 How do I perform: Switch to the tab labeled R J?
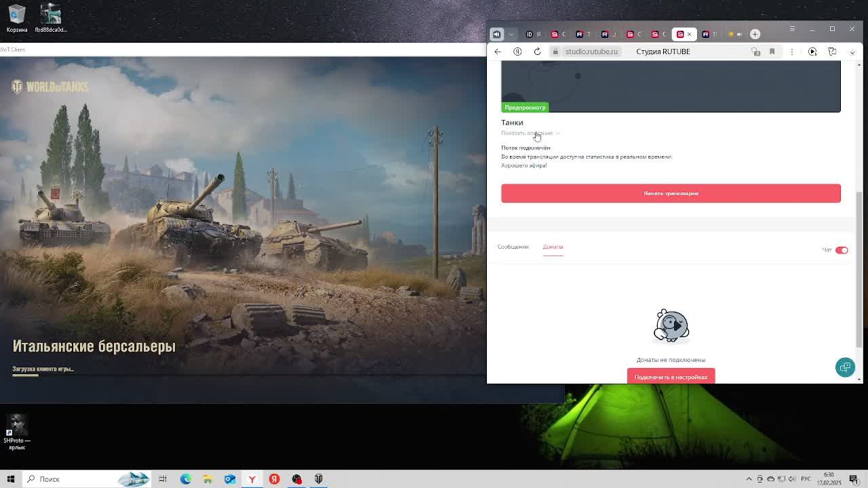coord(608,34)
